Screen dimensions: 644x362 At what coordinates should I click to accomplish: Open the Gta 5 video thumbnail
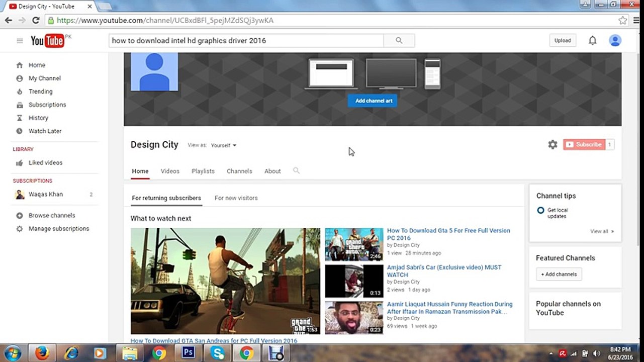(354, 244)
